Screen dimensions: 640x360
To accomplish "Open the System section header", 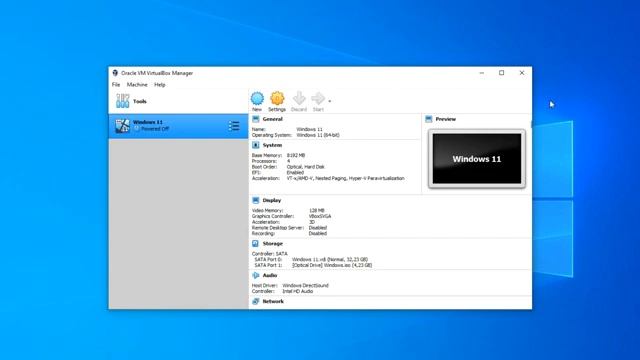I will pos(272,145).
